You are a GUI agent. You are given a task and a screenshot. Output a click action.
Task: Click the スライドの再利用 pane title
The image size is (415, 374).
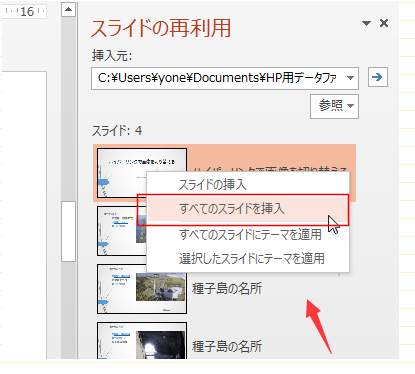pyautogui.click(x=161, y=28)
